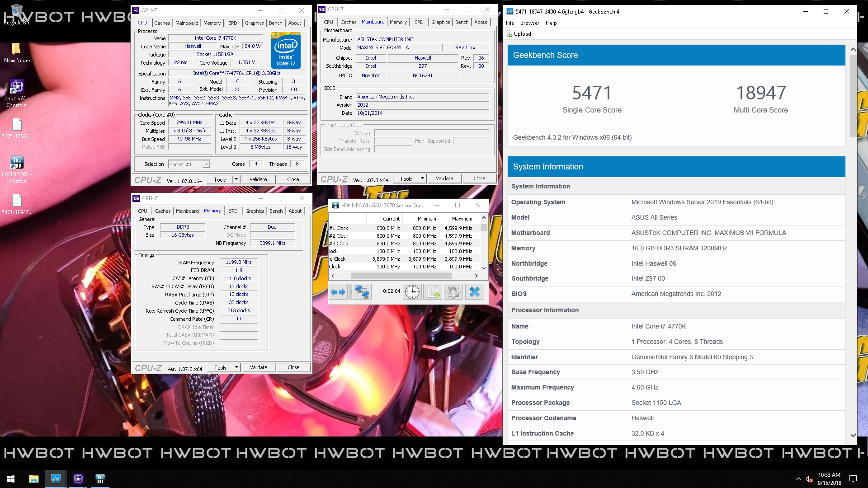
Task: Switch to Geekbench in the taskbar
Action: (x=56, y=479)
